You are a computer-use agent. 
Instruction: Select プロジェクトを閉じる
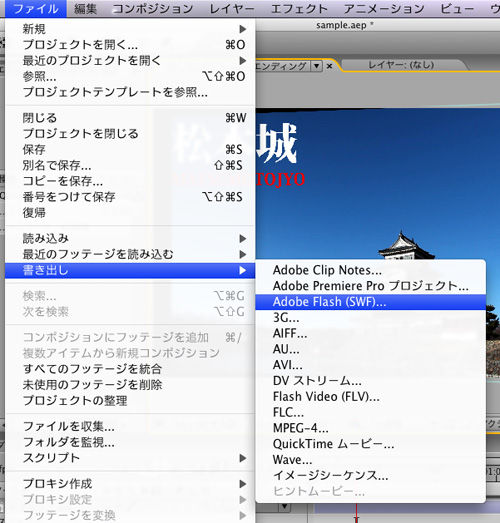pyautogui.click(x=130, y=134)
